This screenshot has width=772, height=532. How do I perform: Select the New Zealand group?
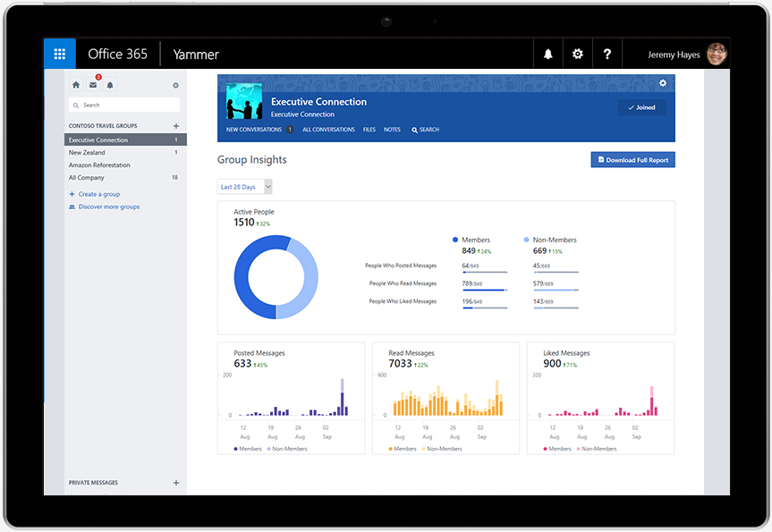(x=87, y=153)
